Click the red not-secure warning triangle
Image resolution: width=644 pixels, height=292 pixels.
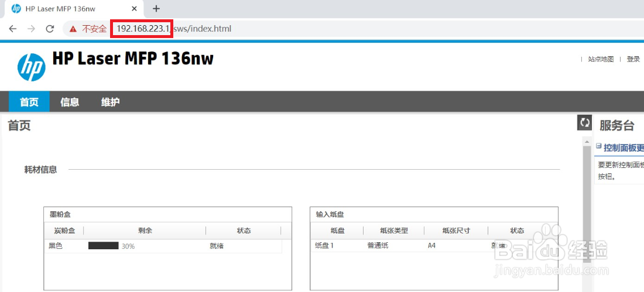[x=73, y=29]
